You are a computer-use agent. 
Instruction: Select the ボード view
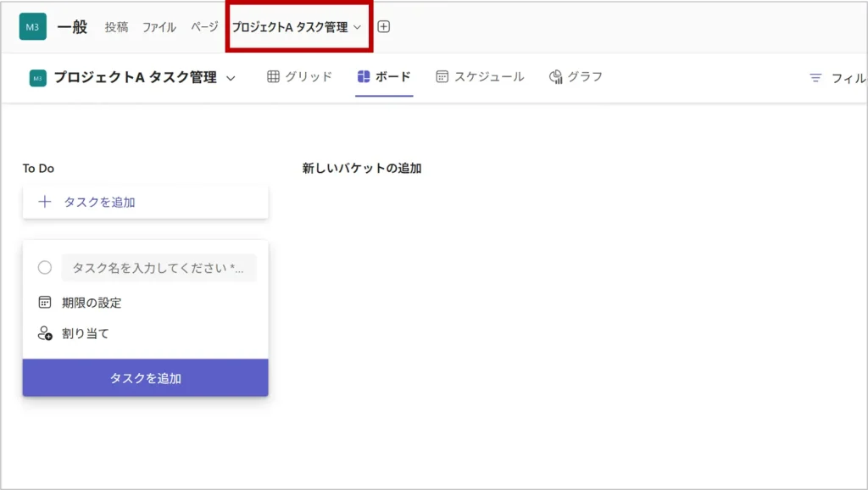(x=384, y=77)
